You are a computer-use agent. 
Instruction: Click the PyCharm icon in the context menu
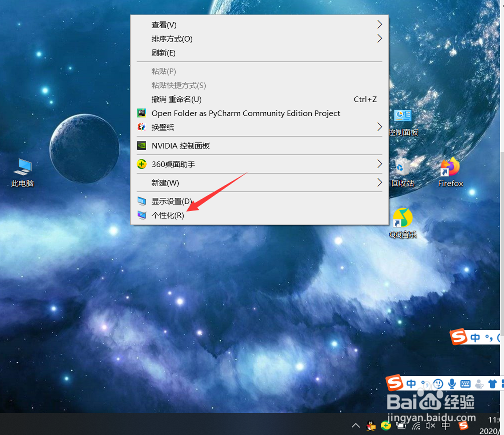142,113
